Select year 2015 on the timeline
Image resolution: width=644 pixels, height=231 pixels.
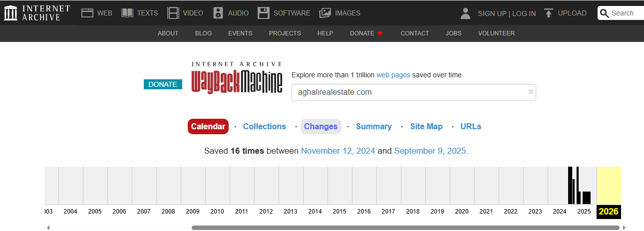tap(339, 212)
